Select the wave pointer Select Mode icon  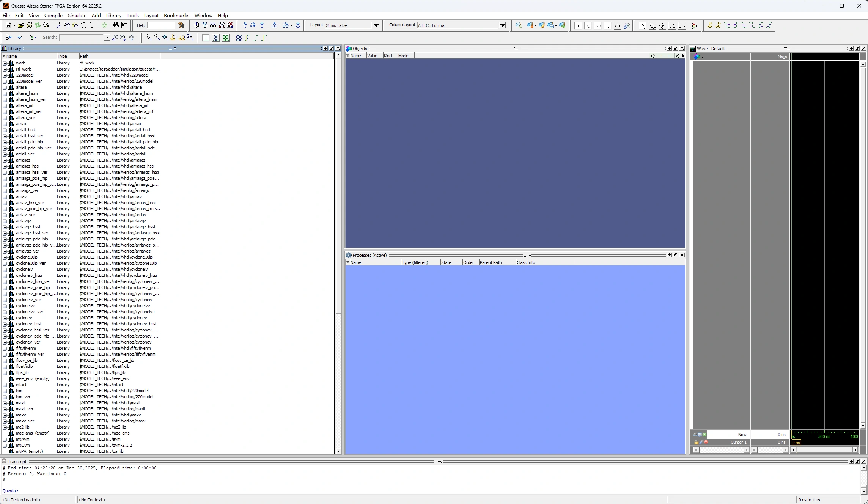click(643, 26)
